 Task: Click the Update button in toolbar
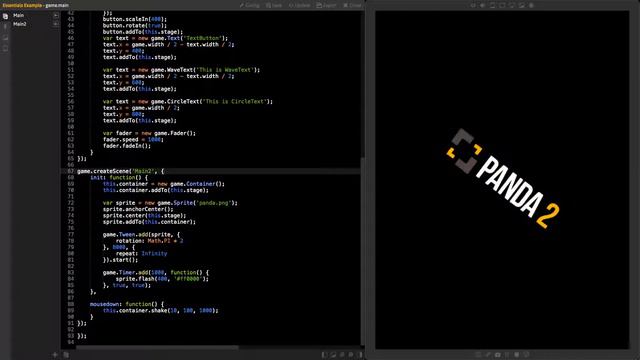pyautogui.click(x=299, y=5)
